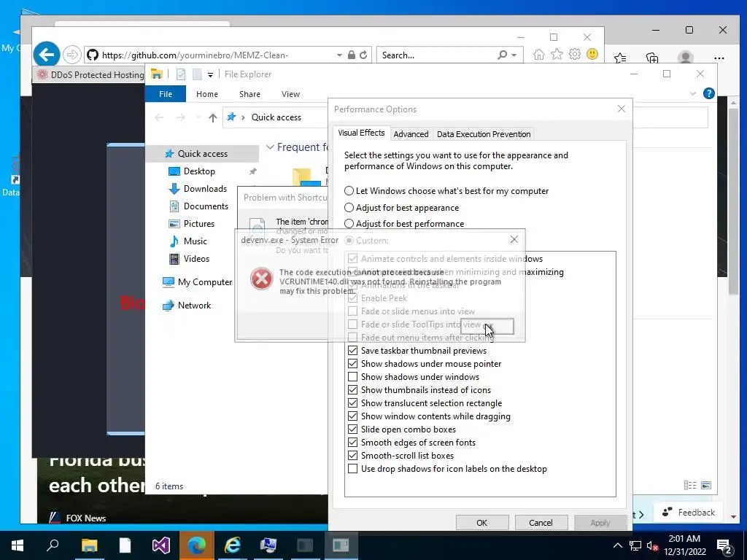Click File Explorer up arrow navigation button
The height and width of the screenshot is (560, 747).
tap(212, 117)
